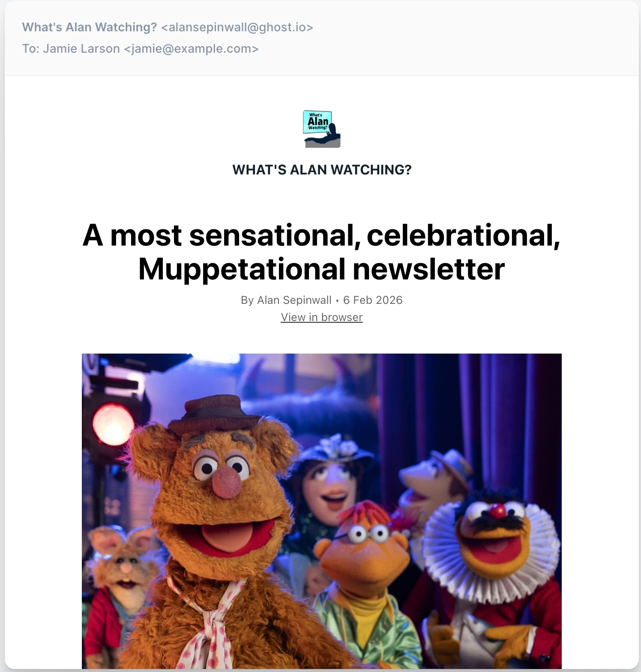Click the "WHAT'S ALAN WATCHING?" publication title
This screenshot has width=641, height=672.
coord(321,170)
